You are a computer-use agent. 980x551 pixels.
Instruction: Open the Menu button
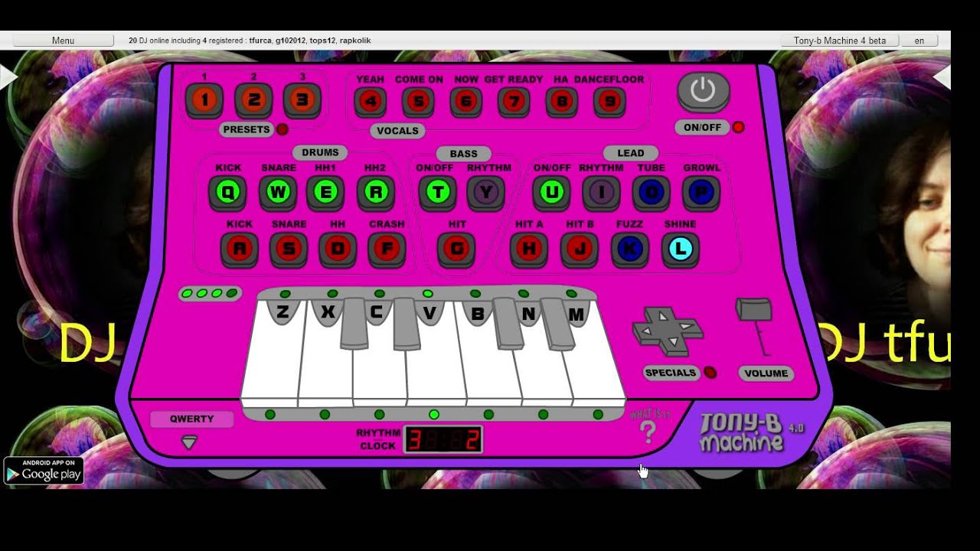click(x=64, y=41)
